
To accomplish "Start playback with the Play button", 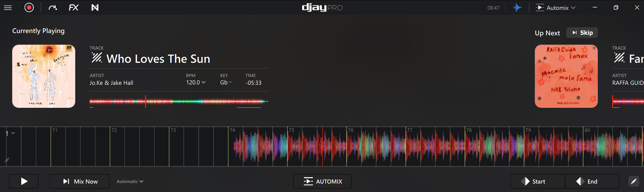I will coord(24,181).
